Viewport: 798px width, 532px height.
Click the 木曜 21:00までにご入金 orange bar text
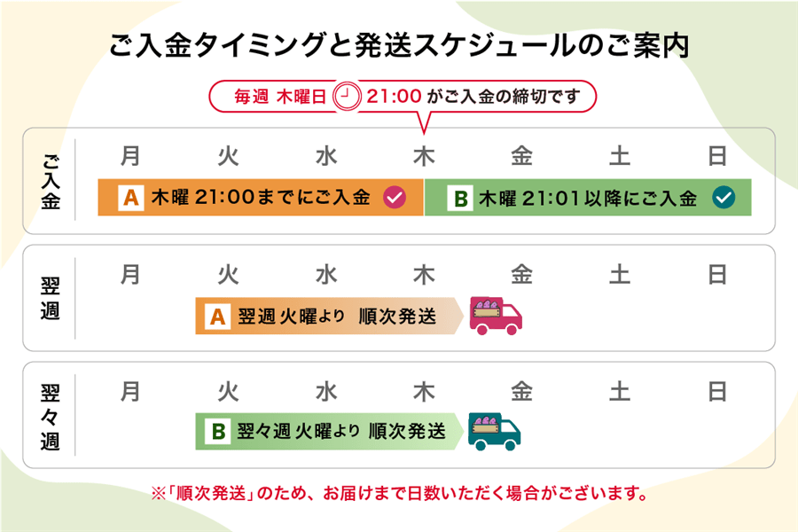[261, 199]
